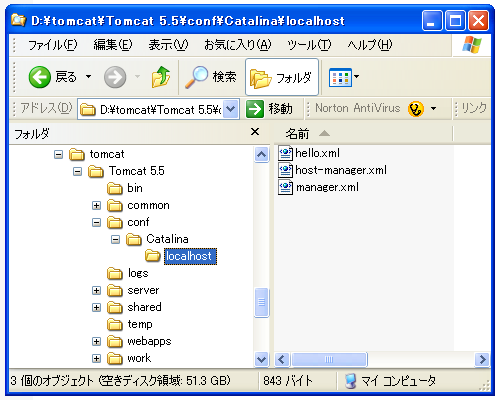Click the hello.xml file name
Image resolution: width=498 pixels, height=400 pixels.
(318, 153)
